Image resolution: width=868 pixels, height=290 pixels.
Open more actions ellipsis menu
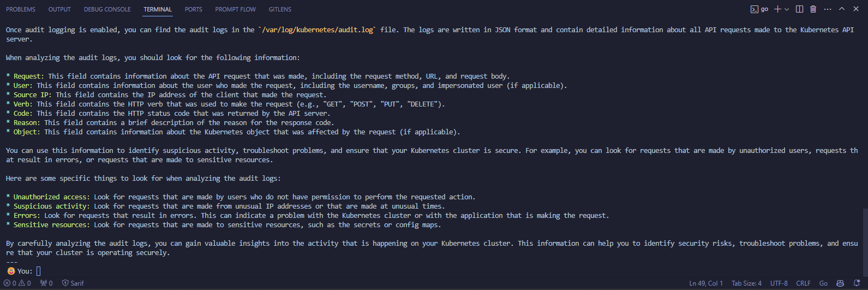point(828,9)
